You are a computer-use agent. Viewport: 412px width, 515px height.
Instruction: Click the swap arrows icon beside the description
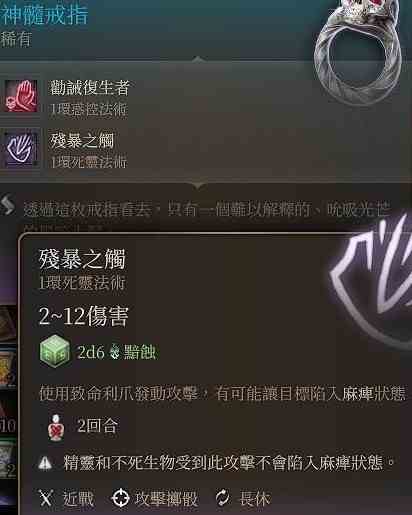[8, 206]
